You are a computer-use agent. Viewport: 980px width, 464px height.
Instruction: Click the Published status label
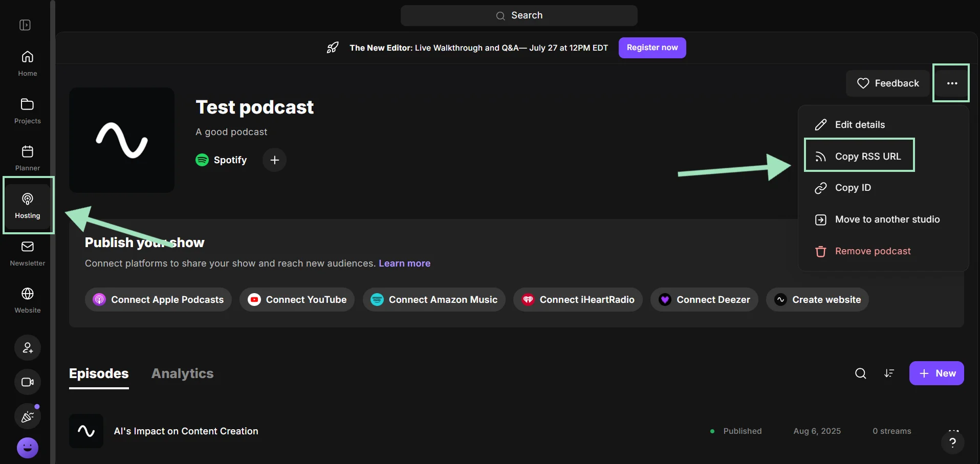[742, 431]
